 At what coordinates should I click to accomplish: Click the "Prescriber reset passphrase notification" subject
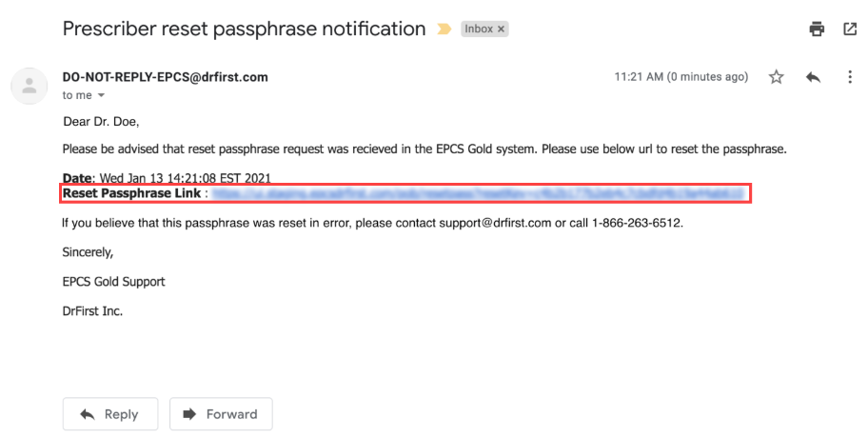pos(244,29)
